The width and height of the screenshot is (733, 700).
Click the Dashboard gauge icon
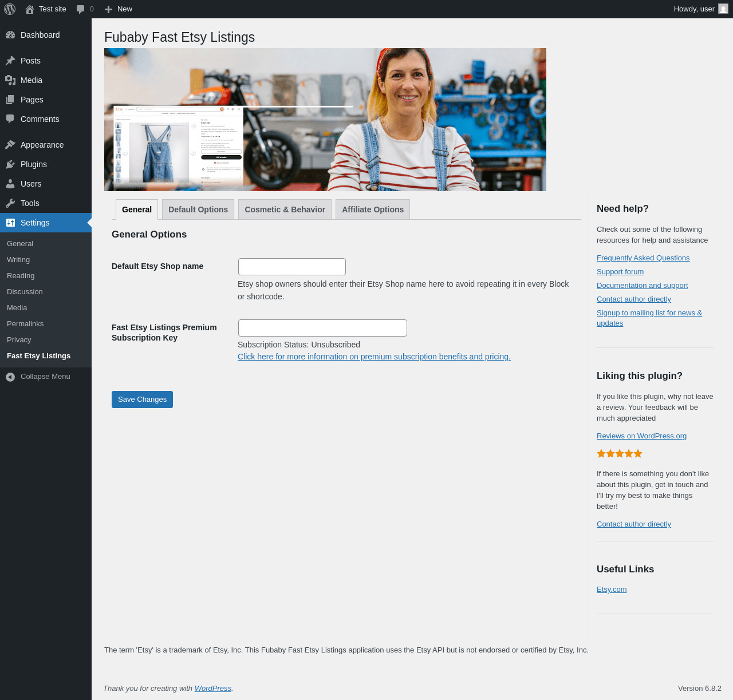(x=10, y=35)
